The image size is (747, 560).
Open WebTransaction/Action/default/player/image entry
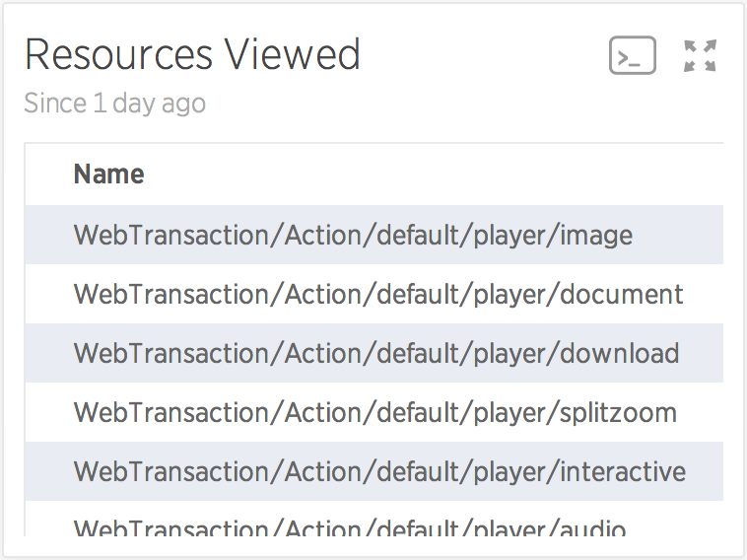pos(353,236)
